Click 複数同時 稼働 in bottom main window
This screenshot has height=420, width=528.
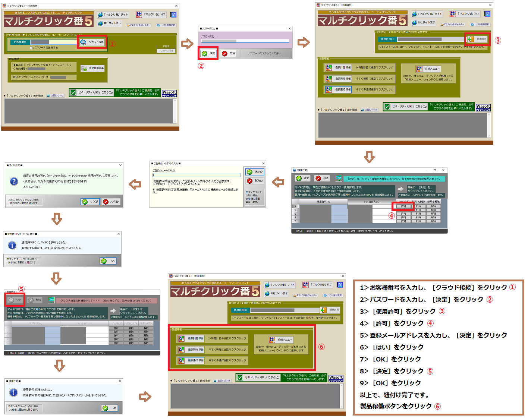pyautogui.click(x=191, y=350)
